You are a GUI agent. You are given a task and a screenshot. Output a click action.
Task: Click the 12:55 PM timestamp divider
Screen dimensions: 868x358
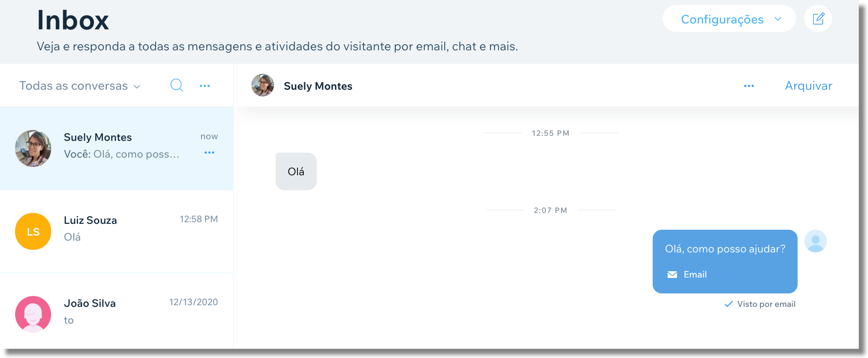[x=550, y=133]
